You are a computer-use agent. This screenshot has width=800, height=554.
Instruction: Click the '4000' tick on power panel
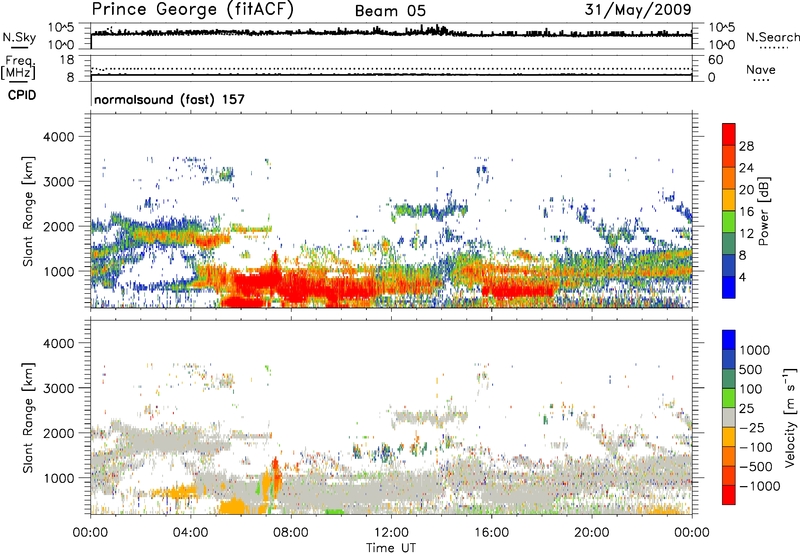pos(58,137)
